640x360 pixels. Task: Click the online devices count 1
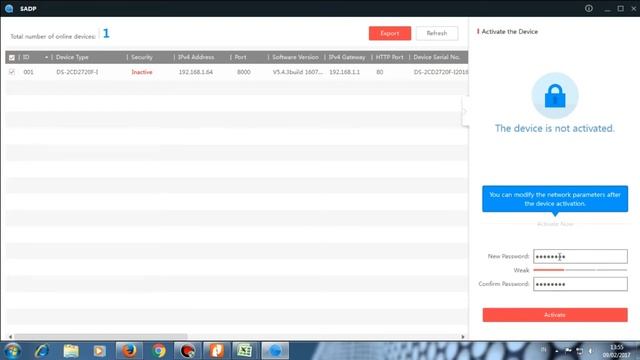coord(106,33)
